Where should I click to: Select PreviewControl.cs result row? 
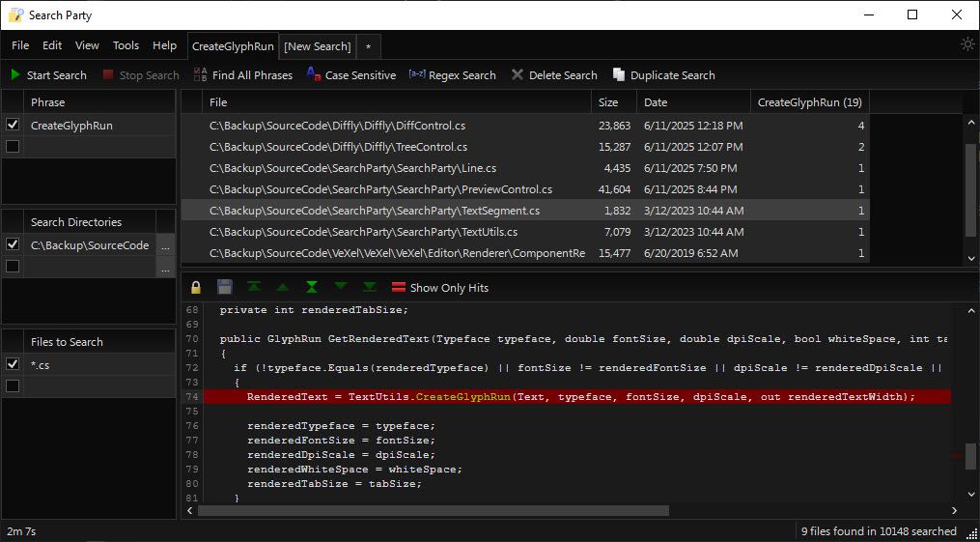coord(525,189)
